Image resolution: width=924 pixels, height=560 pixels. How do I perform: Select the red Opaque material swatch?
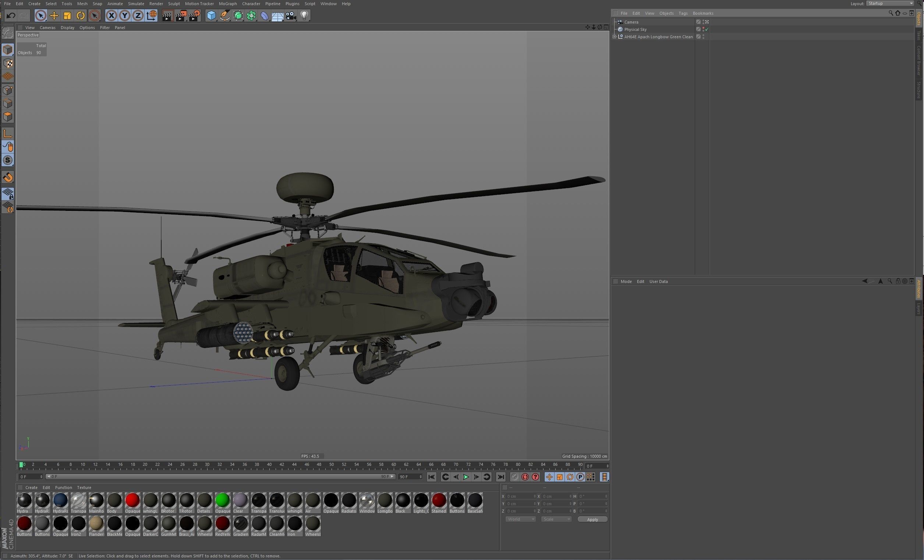(x=132, y=500)
